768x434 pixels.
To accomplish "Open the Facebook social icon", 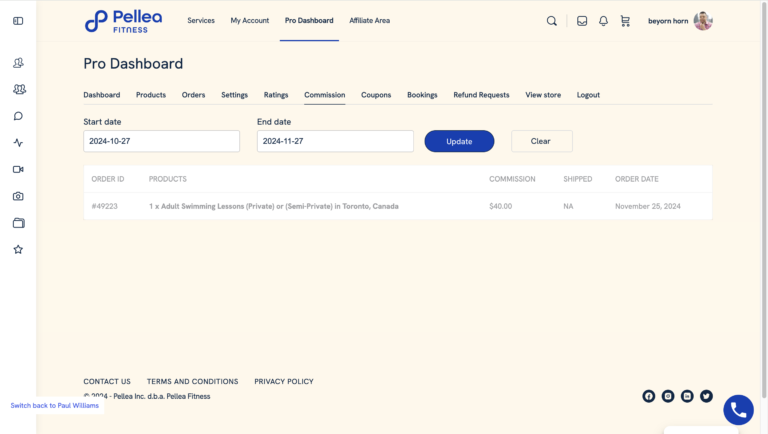I will pyautogui.click(x=648, y=396).
